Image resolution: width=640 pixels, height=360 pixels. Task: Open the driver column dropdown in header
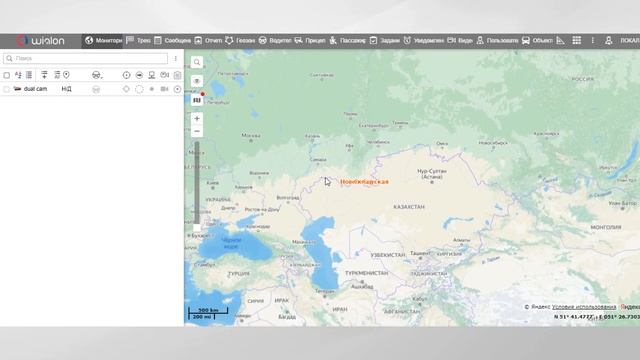point(97,75)
